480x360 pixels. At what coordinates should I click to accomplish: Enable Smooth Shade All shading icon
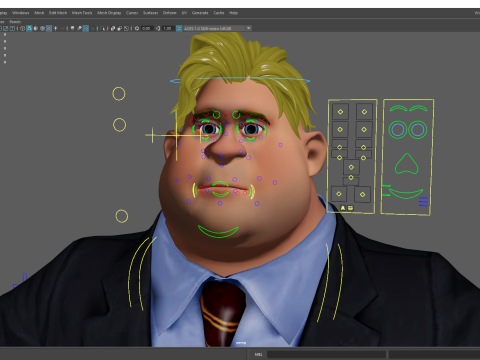coord(29,28)
